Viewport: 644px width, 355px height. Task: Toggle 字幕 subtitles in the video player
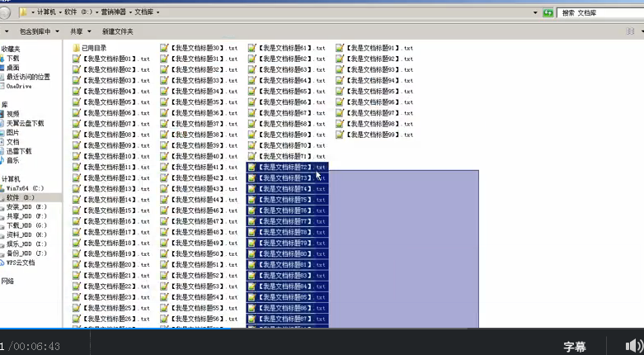click(575, 347)
